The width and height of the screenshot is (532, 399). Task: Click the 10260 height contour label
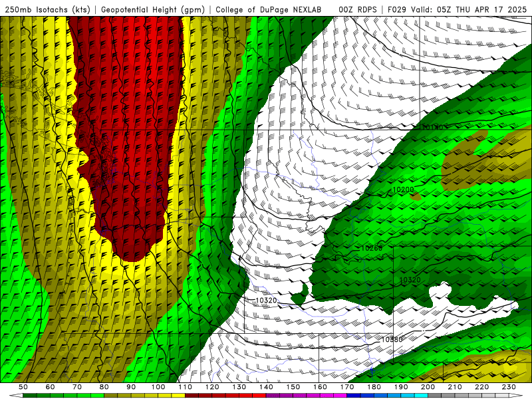(372, 248)
